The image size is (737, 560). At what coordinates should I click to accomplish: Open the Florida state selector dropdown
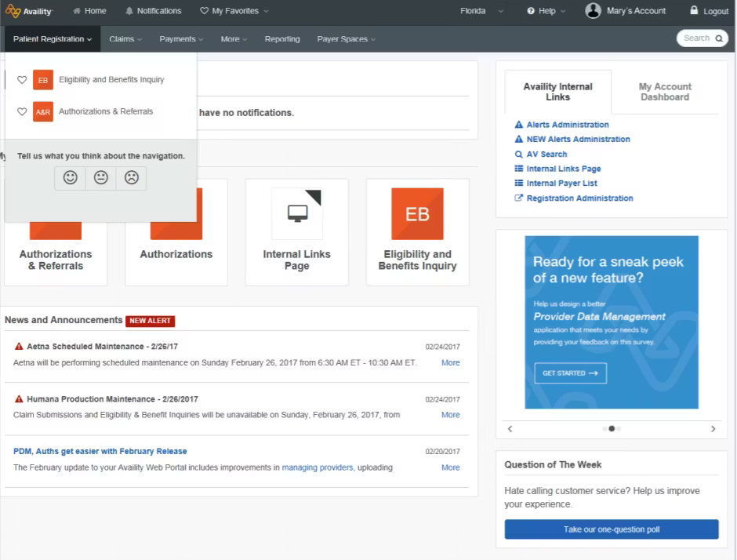(x=481, y=11)
